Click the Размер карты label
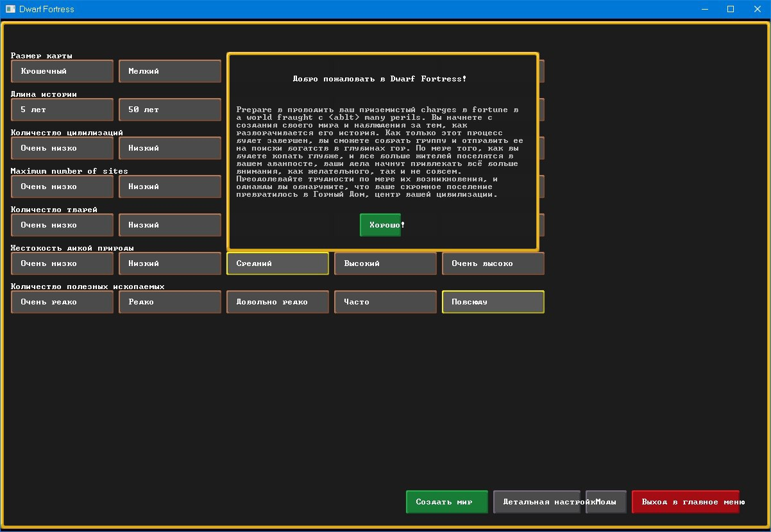Image resolution: width=771 pixels, height=532 pixels. pos(42,56)
